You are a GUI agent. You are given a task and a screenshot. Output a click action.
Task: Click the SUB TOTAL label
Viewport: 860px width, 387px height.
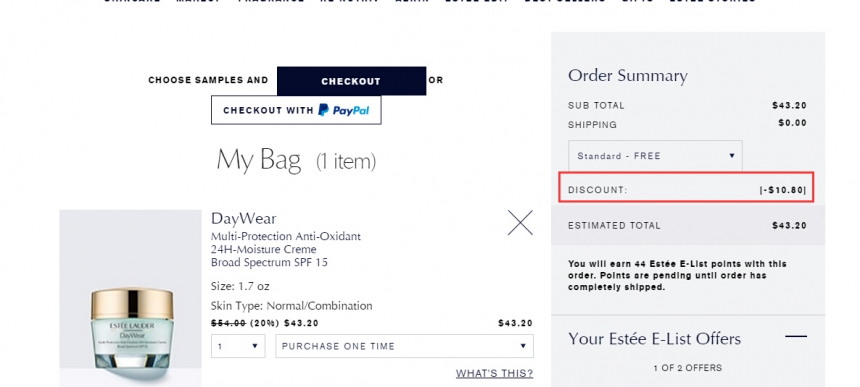(x=596, y=105)
